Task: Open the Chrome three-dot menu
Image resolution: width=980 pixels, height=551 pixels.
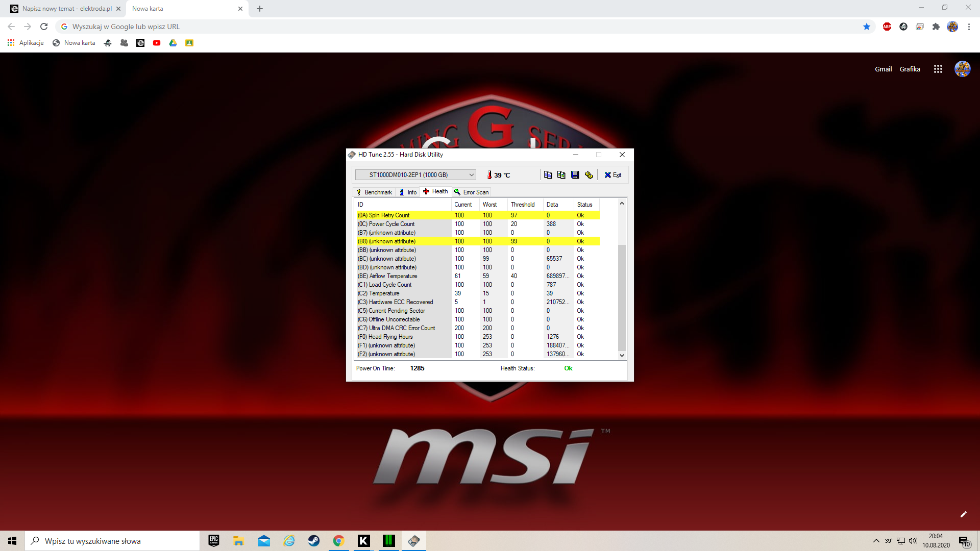Action: coord(969,27)
